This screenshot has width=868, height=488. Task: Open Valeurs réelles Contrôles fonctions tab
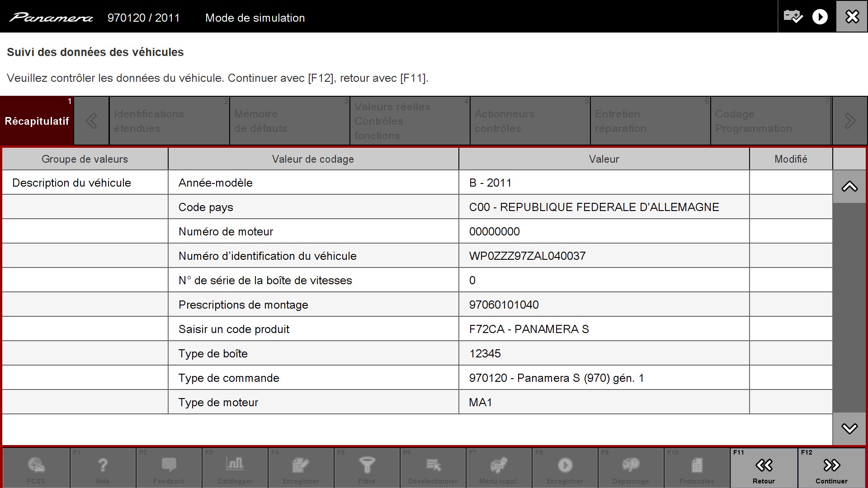point(410,121)
